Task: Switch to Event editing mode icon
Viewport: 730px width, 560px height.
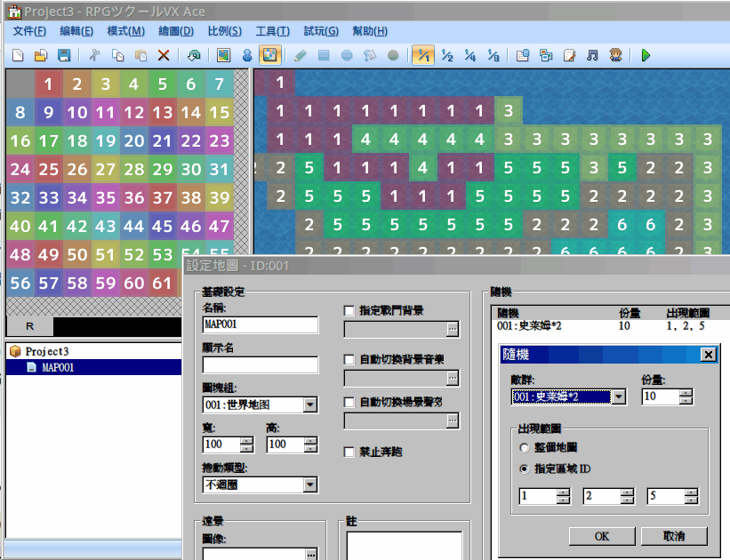Action: 247,55
